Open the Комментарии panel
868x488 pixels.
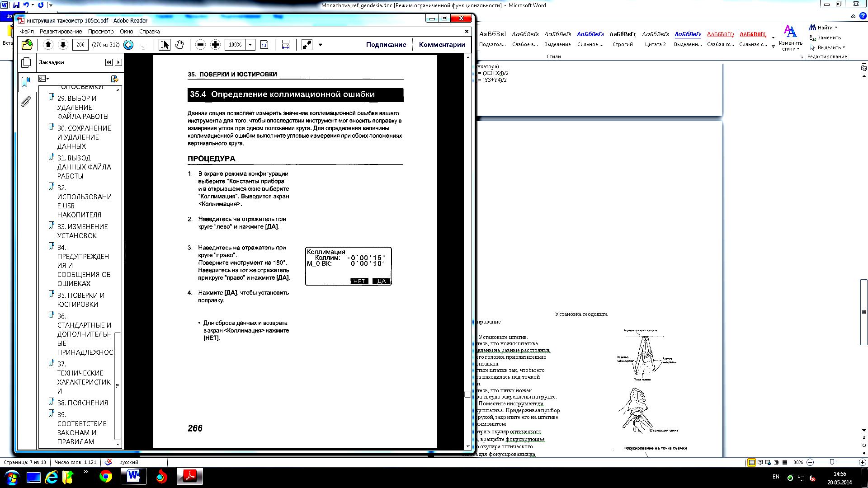coord(442,44)
